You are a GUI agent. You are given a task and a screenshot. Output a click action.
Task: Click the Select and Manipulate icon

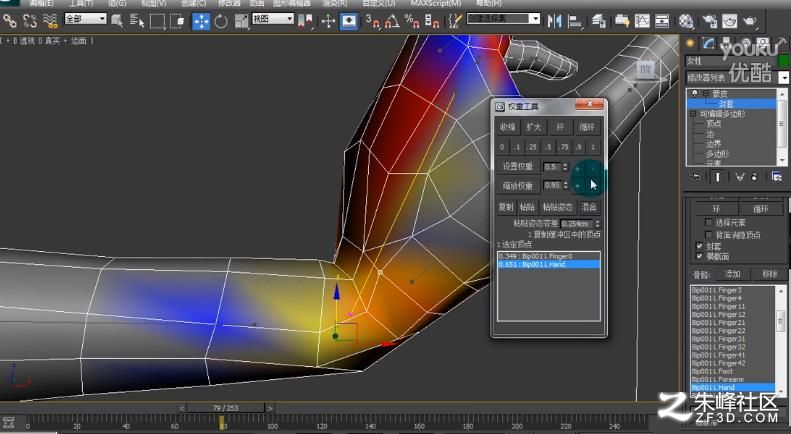tap(328, 21)
